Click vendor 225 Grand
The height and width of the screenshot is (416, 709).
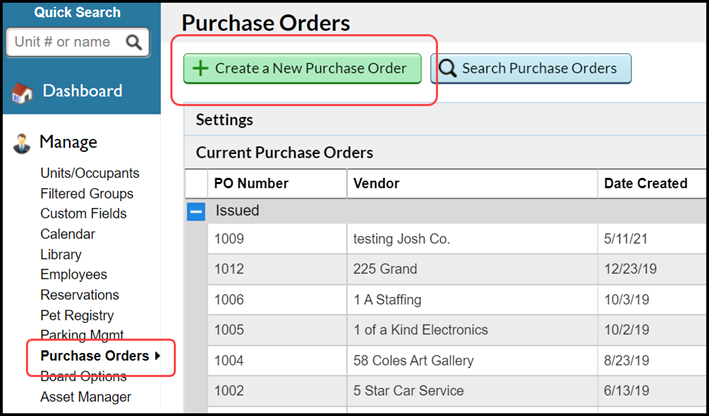[385, 269]
